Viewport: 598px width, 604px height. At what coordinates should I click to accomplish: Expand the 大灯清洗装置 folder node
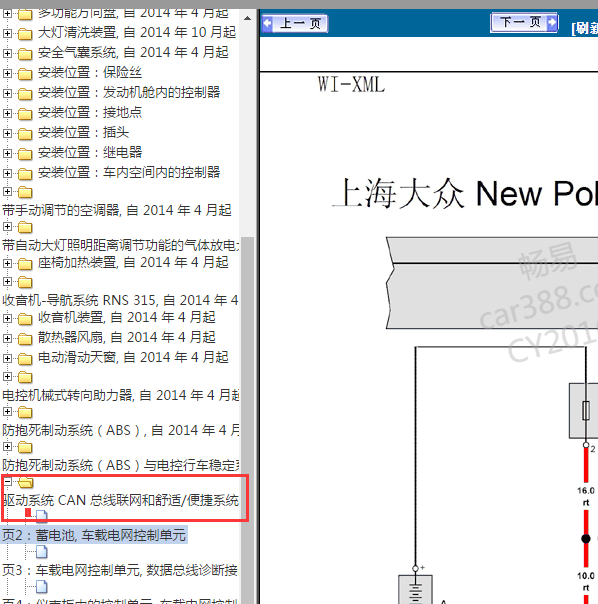[7, 33]
